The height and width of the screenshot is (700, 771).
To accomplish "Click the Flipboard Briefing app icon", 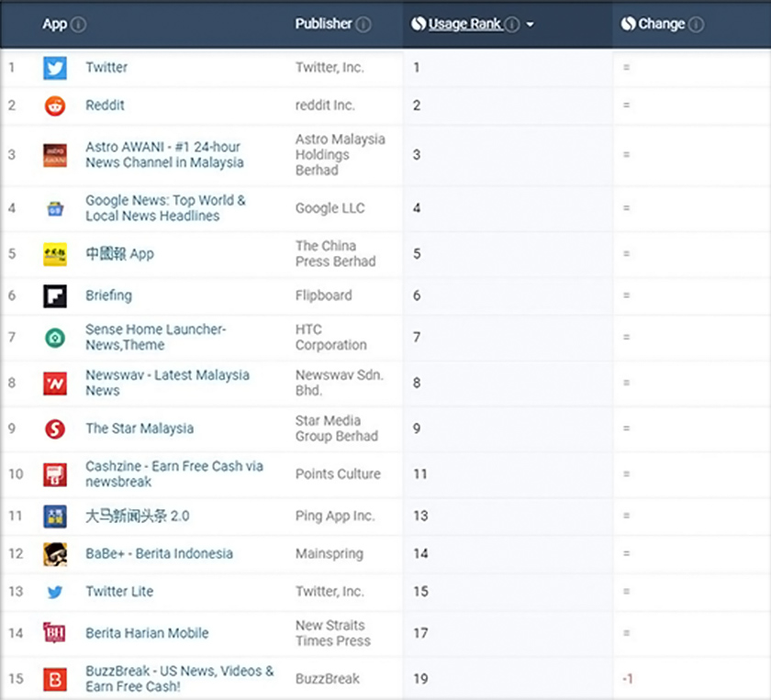I will pos(55,295).
